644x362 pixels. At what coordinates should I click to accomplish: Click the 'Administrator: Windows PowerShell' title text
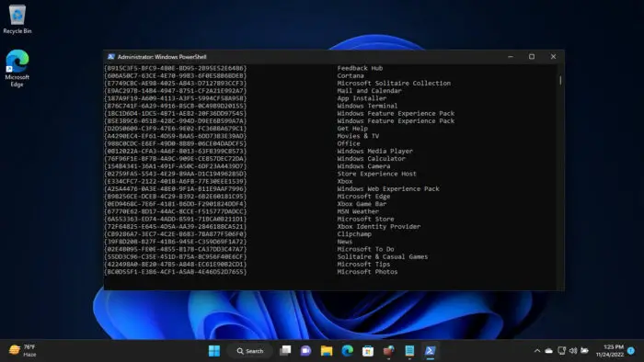162,57
